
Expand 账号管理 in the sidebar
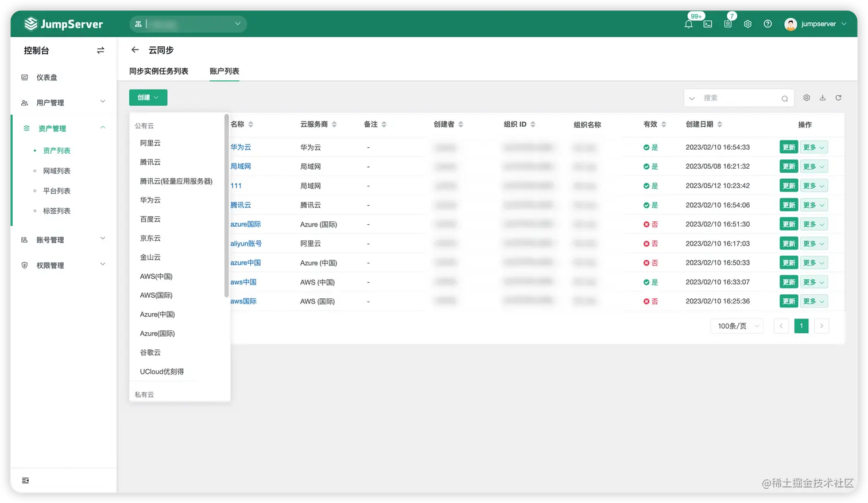click(103, 239)
